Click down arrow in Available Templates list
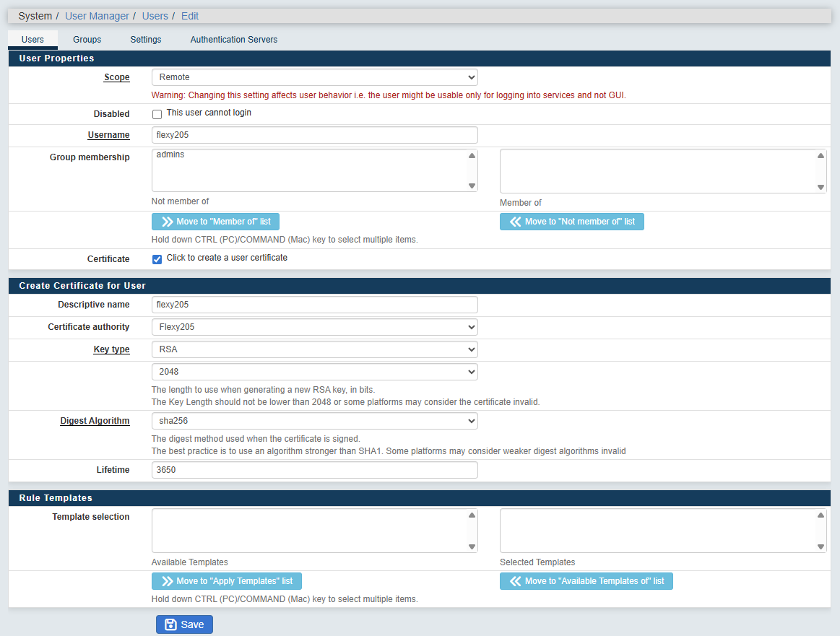 pyautogui.click(x=472, y=546)
